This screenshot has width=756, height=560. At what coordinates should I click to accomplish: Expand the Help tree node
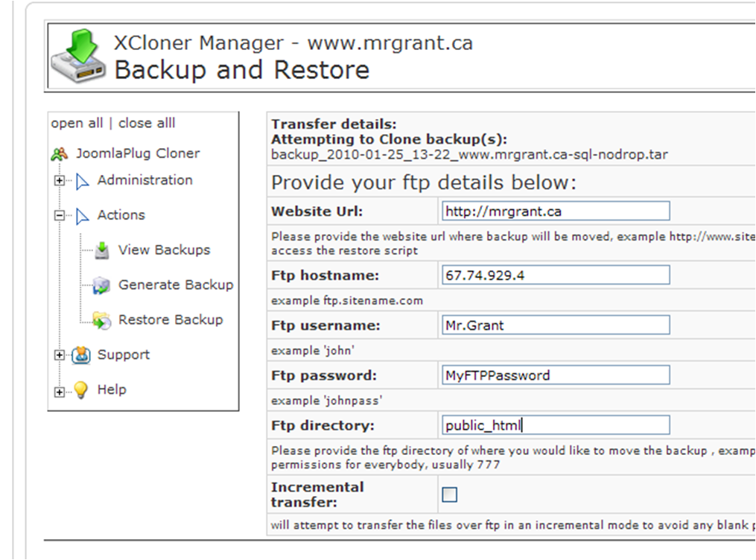pyautogui.click(x=60, y=390)
